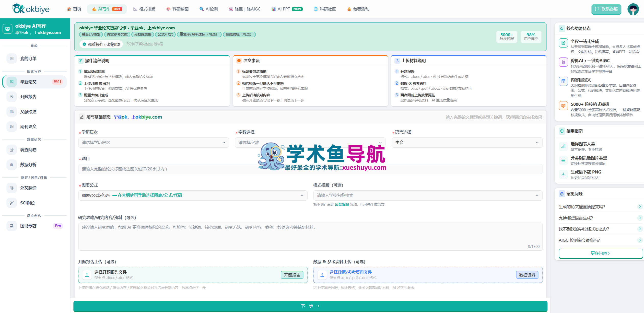Open the 学历层次 dropdown
The height and width of the screenshot is (313, 644).
tap(154, 143)
